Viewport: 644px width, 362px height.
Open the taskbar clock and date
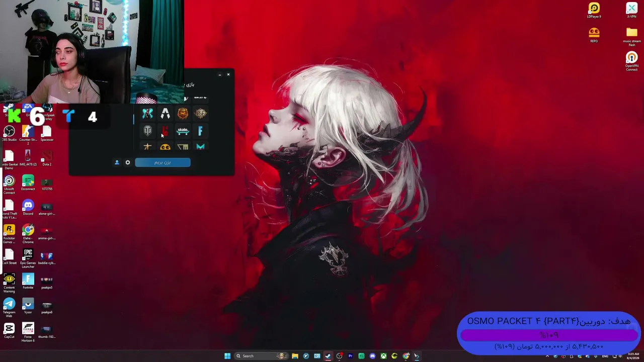click(632, 356)
